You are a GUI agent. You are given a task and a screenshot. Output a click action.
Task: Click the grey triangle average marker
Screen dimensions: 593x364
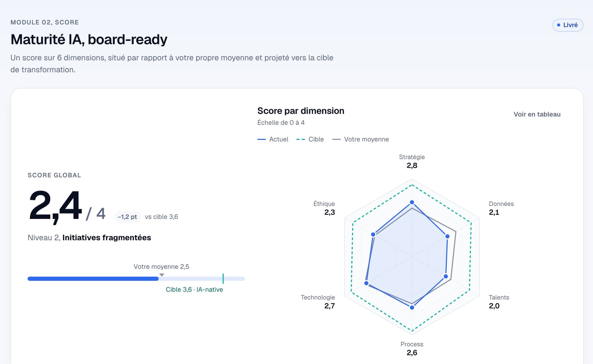click(x=162, y=275)
